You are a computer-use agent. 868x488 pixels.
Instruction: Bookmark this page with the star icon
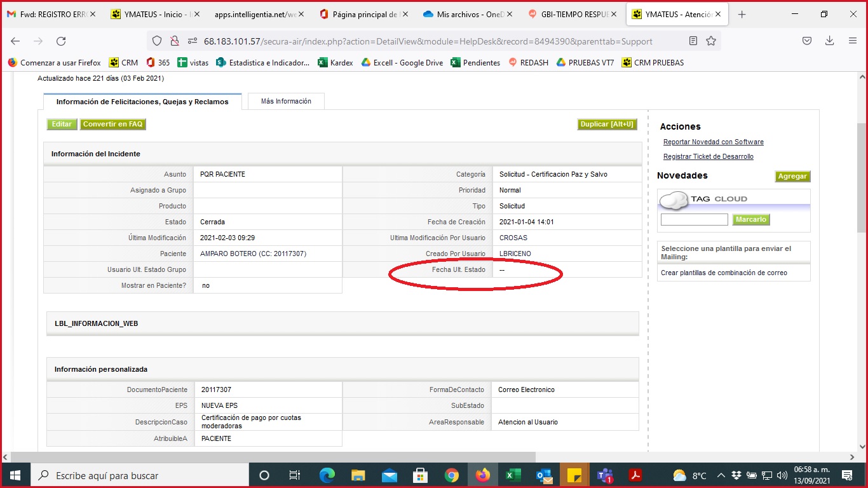(711, 41)
